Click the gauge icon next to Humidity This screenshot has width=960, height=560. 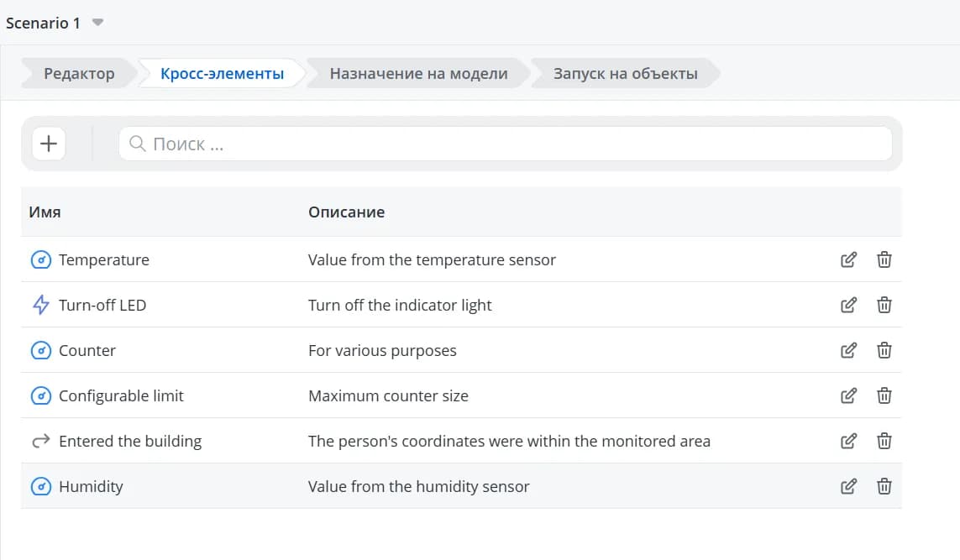[41, 486]
